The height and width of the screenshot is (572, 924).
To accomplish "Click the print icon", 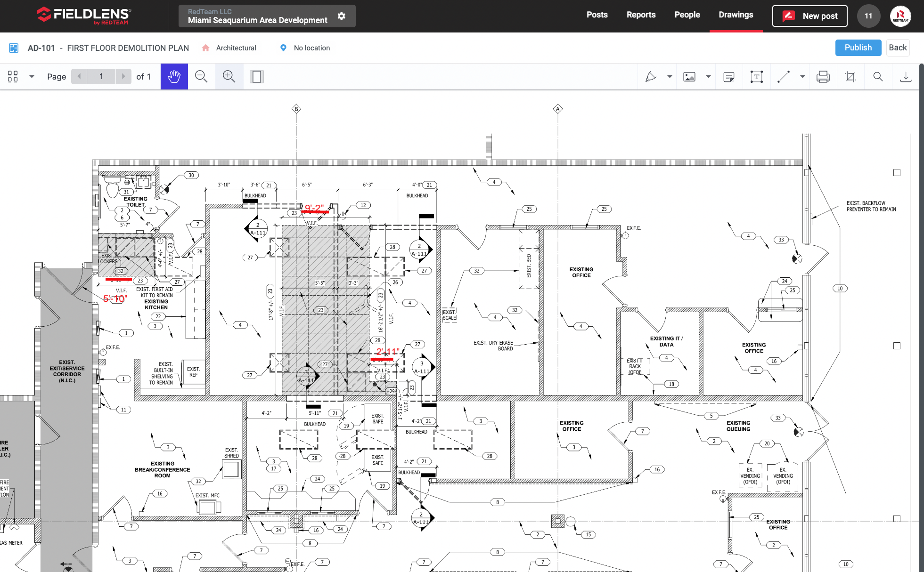I will click(823, 77).
